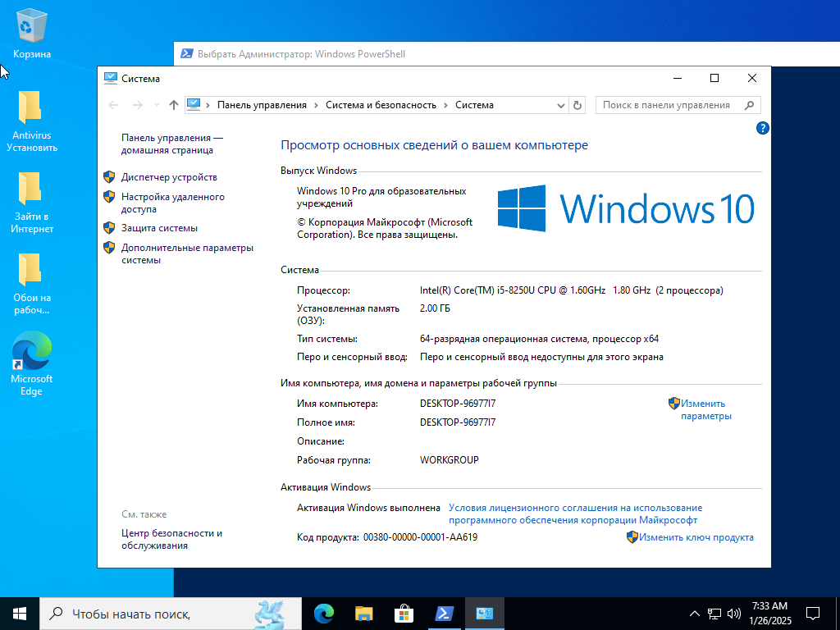The width and height of the screenshot is (840, 630).
Task: Click the 2.00 ГБ memory value
Action: pyautogui.click(x=435, y=308)
